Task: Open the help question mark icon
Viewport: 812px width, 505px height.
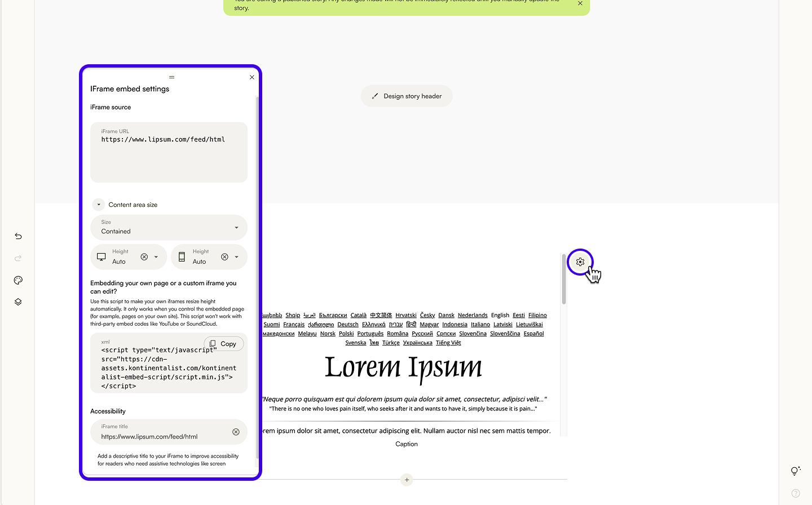Action: click(x=796, y=493)
